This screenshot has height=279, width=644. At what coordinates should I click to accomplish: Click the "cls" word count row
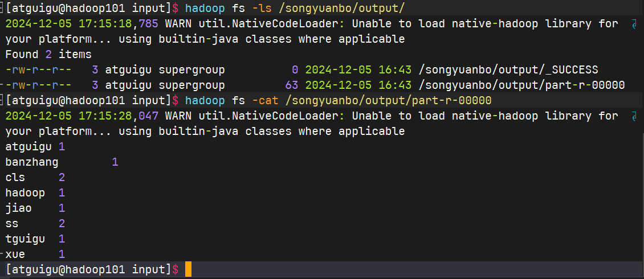point(15,178)
